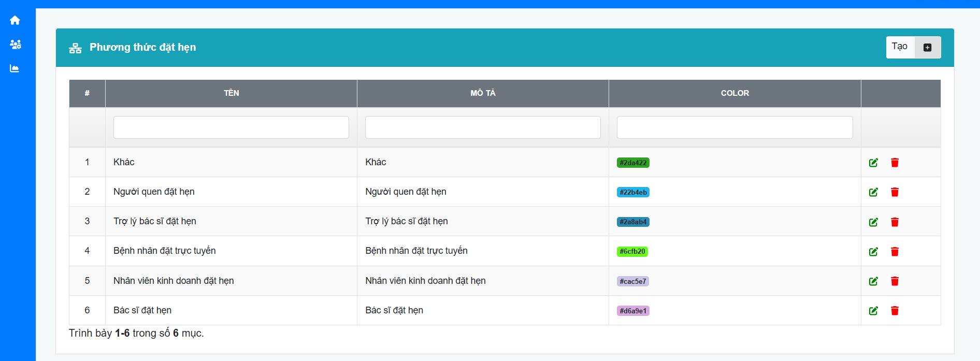Edit the Bệnh nhân đặt trực tuyến row
Image resolution: width=980 pixels, height=361 pixels.
click(x=873, y=252)
